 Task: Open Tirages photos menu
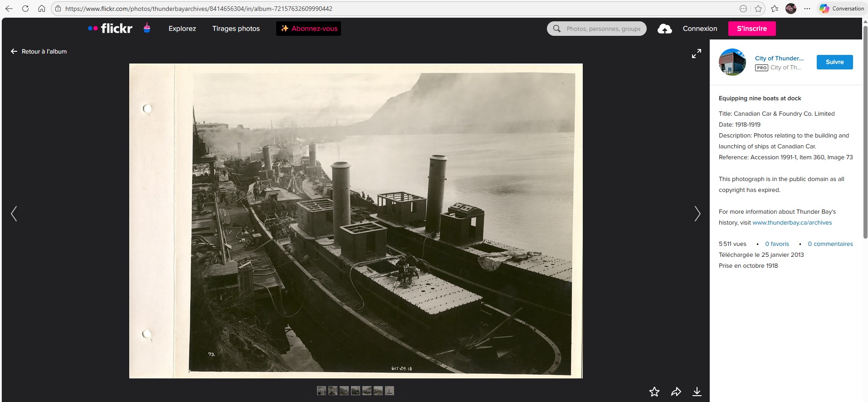(236, 29)
